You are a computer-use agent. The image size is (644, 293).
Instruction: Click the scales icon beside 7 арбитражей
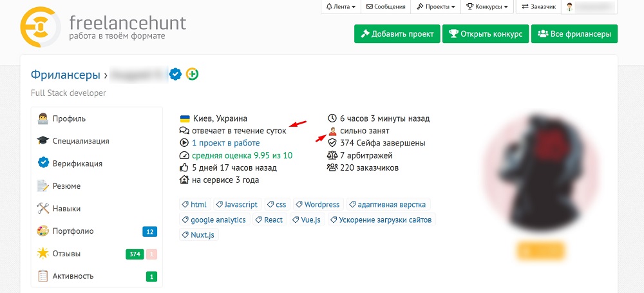[332, 155]
